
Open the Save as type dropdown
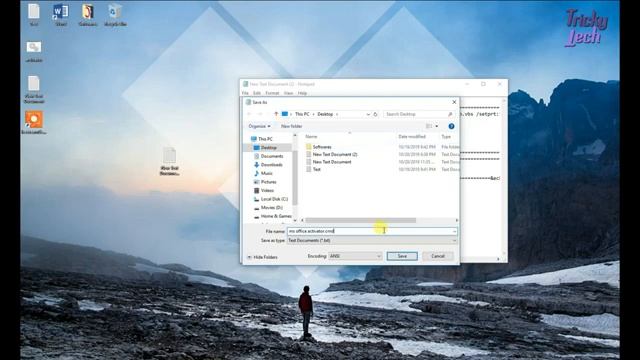372,241
